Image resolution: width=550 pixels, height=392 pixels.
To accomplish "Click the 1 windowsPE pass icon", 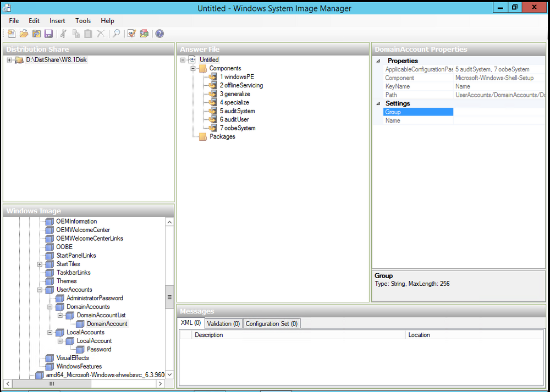I will (212, 77).
